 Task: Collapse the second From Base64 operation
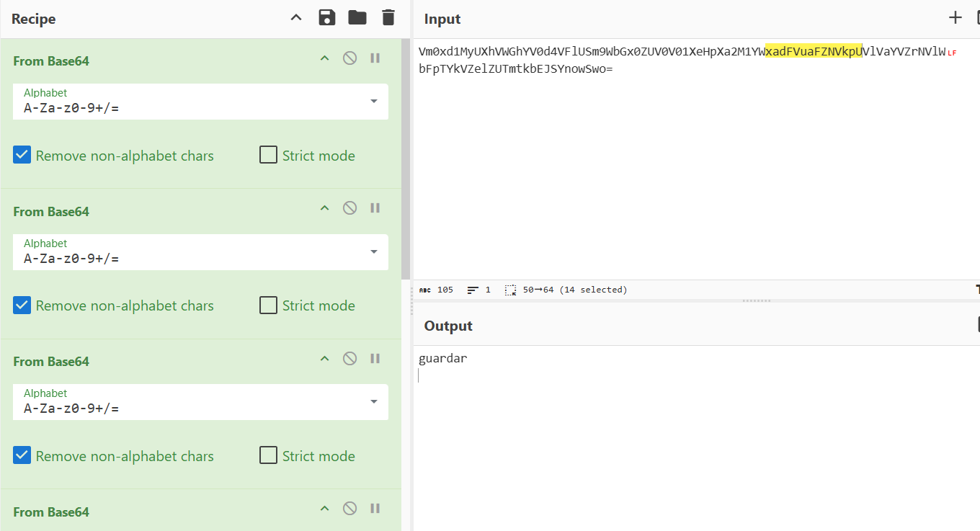point(324,208)
